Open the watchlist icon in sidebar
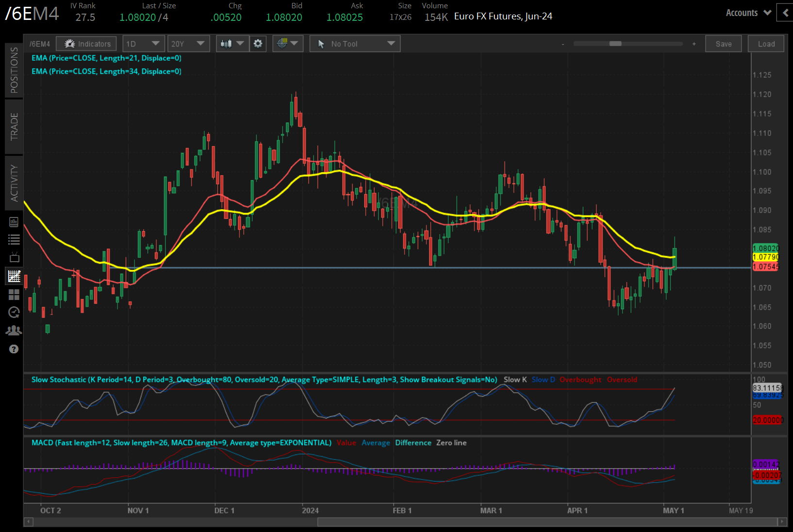 (14, 239)
